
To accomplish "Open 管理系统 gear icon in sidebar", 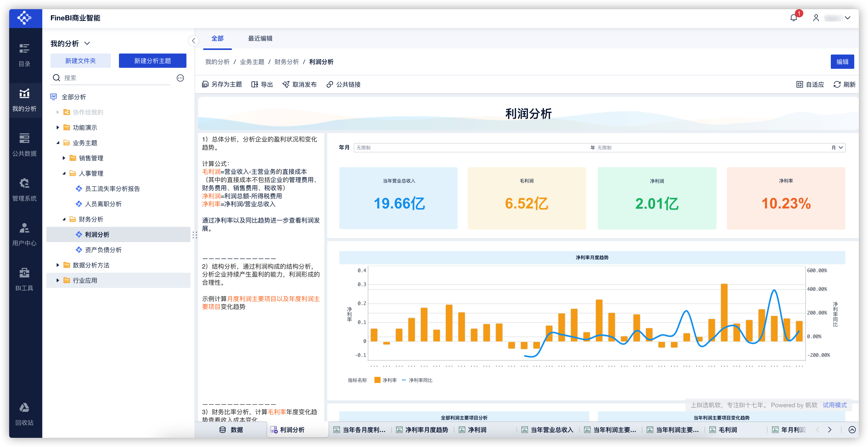I will 25,183.
